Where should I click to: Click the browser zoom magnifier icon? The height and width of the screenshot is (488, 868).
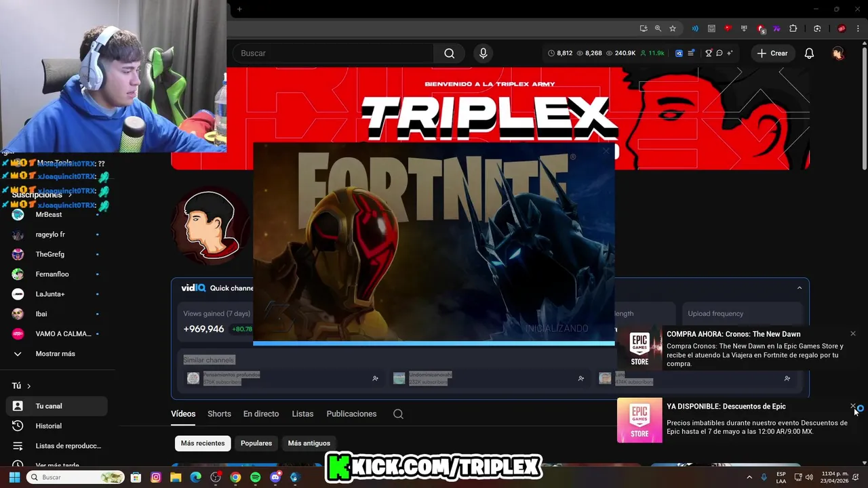(658, 28)
